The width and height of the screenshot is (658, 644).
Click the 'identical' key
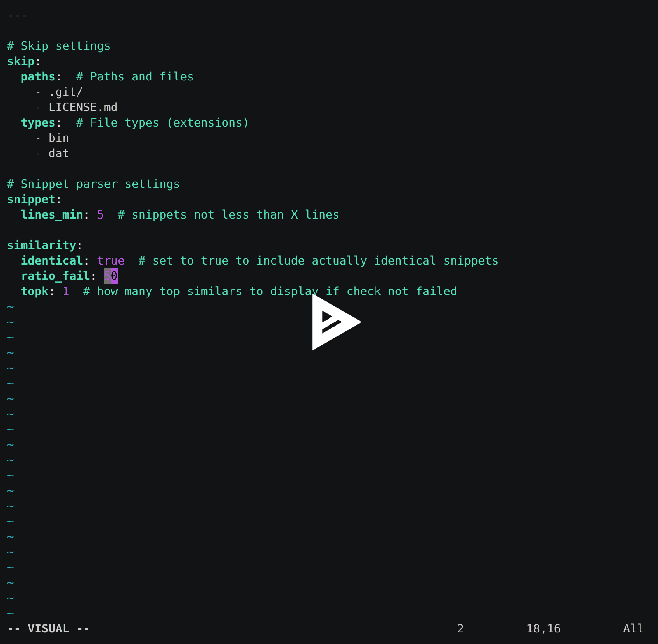(x=52, y=261)
